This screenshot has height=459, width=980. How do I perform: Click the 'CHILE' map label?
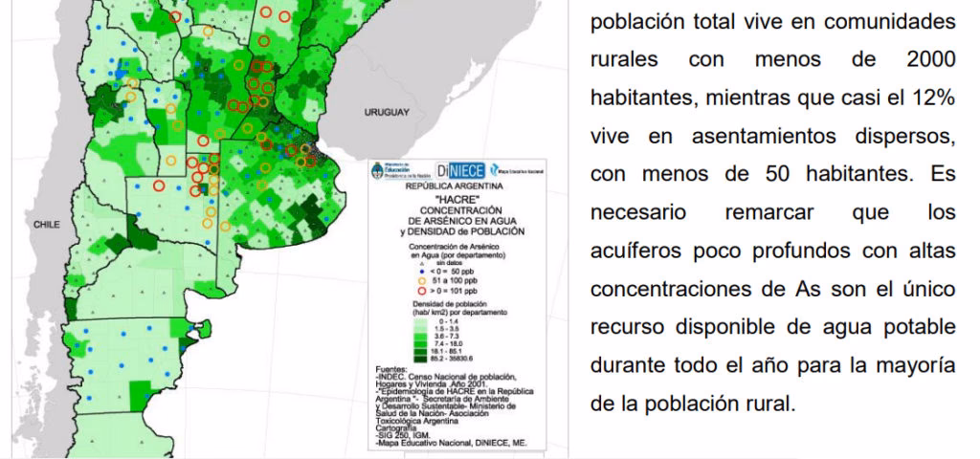tap(47, 224)
